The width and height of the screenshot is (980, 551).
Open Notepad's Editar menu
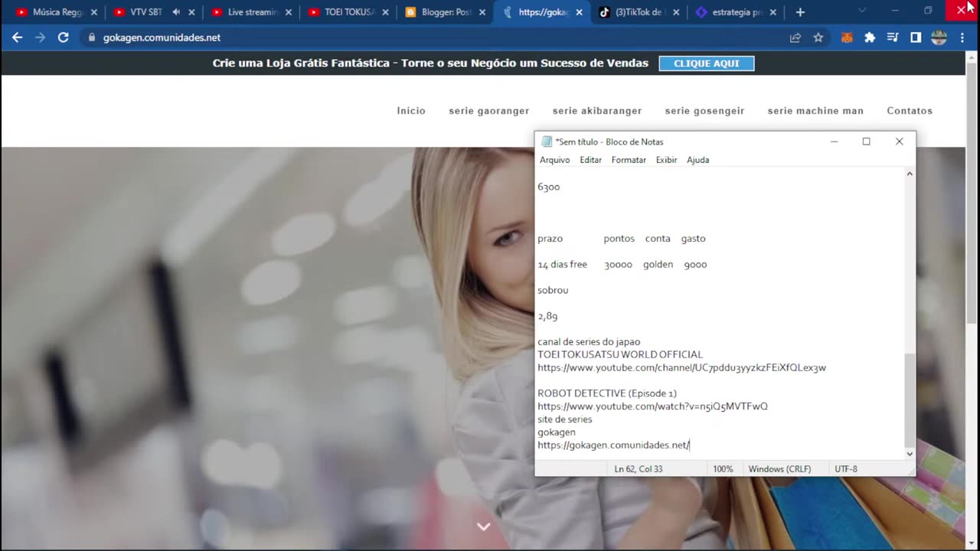(590, 160)
